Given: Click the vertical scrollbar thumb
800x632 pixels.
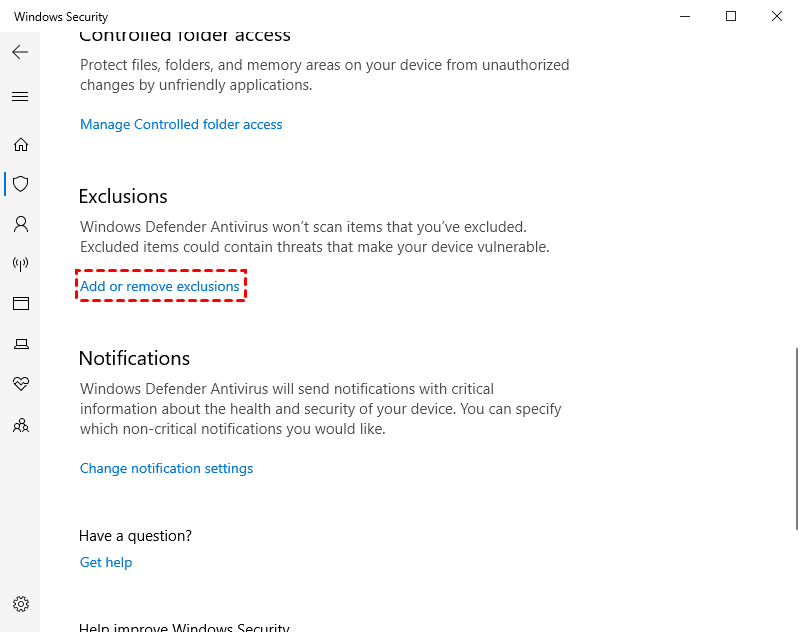Looking at the screenshot, I should click(796, 438).
